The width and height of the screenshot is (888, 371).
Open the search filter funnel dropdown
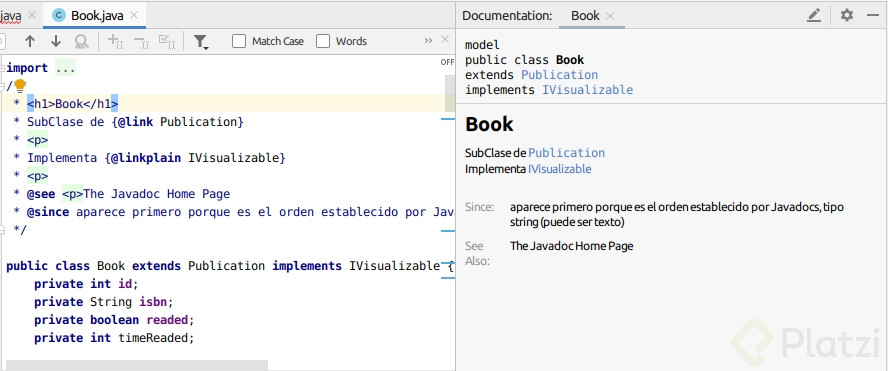tap(200, 42)
